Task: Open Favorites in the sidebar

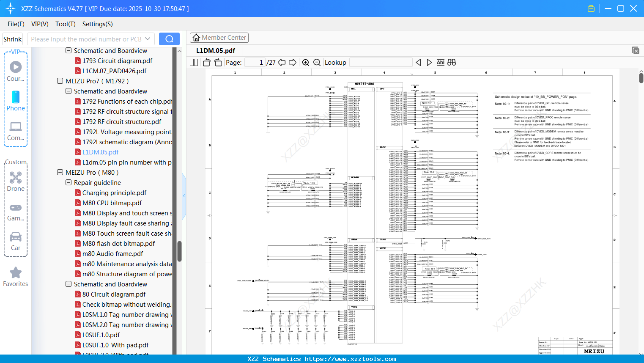Action: point(16,277)
